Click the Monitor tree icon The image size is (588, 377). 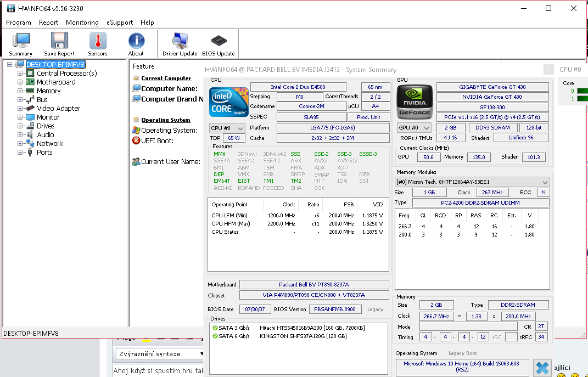pyautogui.click(x=30, y=117)
